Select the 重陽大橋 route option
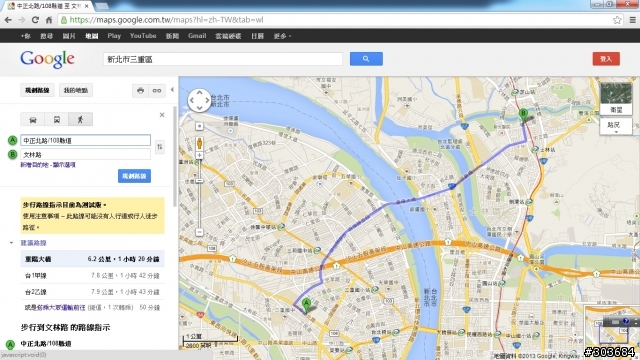 point(92,259)
